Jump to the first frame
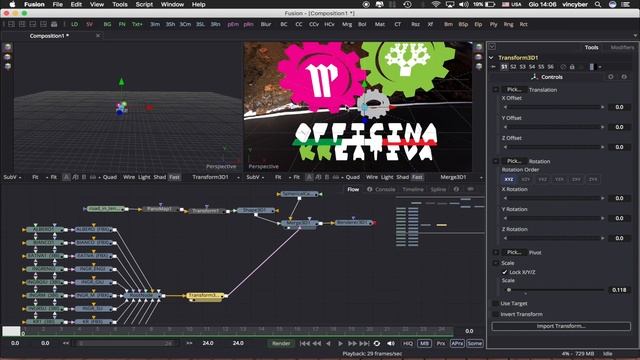Screen dimensions: 640x360 (304, 343)
